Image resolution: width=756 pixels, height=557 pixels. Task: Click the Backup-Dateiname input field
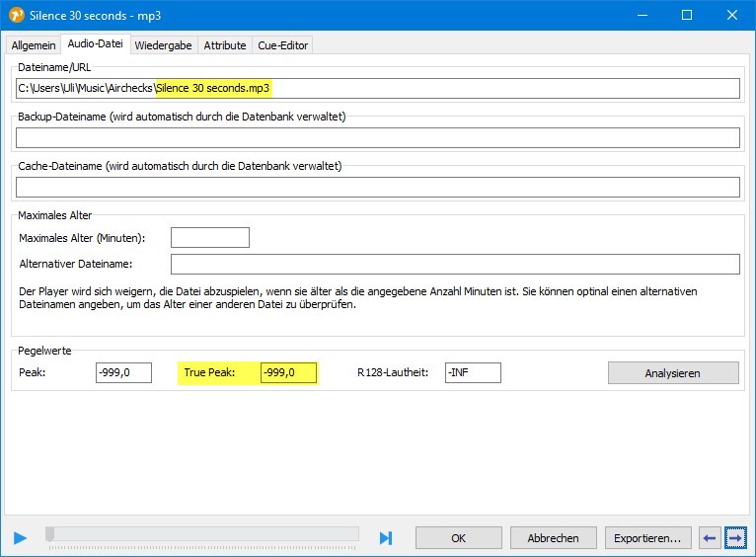point(378,138)
